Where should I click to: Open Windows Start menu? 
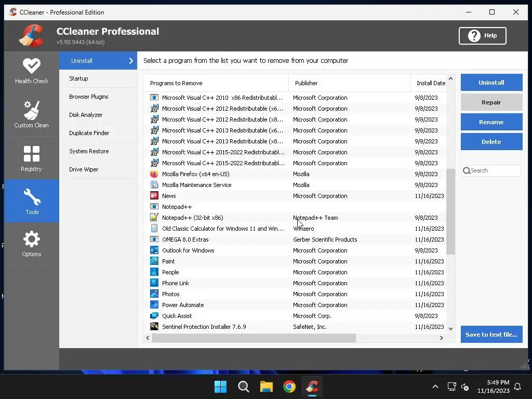pos(220,387)
